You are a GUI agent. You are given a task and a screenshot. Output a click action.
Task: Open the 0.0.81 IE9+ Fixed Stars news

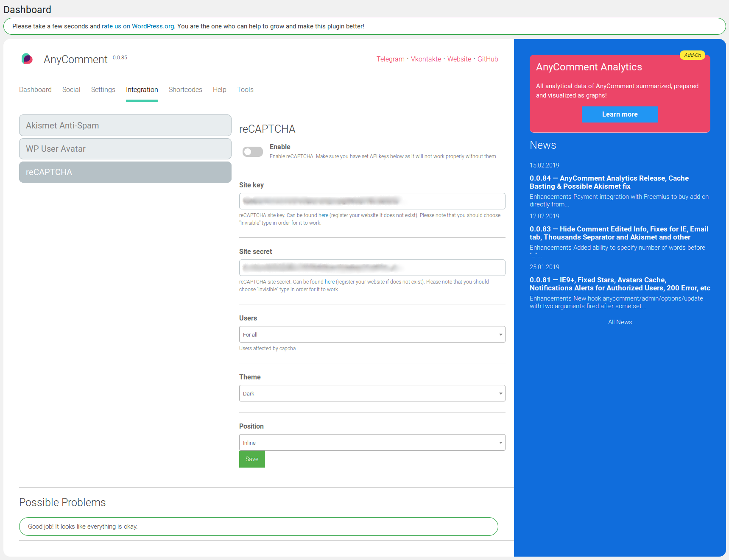coord(620,284)
